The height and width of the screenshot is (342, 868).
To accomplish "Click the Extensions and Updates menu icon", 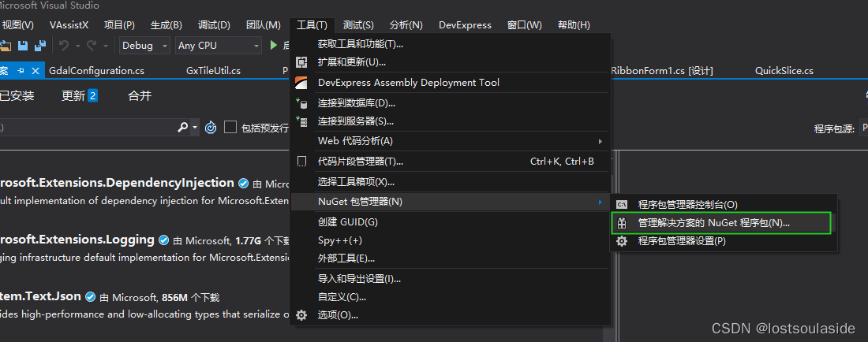I will 301,62.
